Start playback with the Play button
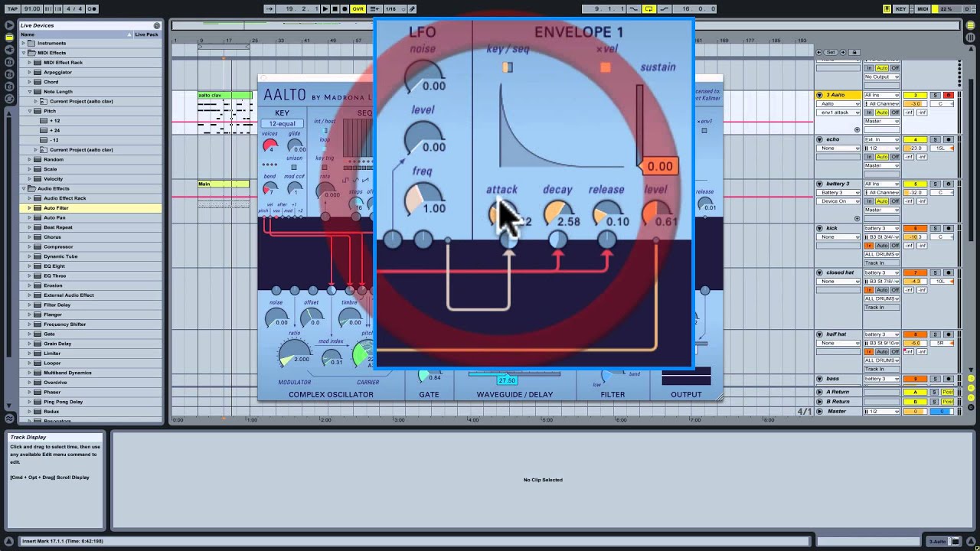This screenshot has height=551, width=980. [x=325, y=8]
